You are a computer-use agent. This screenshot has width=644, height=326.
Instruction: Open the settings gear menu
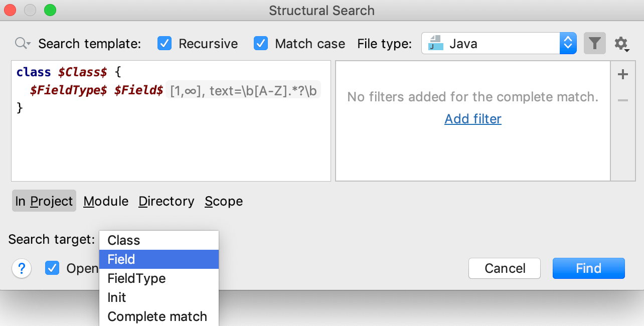tap(622, 44)
